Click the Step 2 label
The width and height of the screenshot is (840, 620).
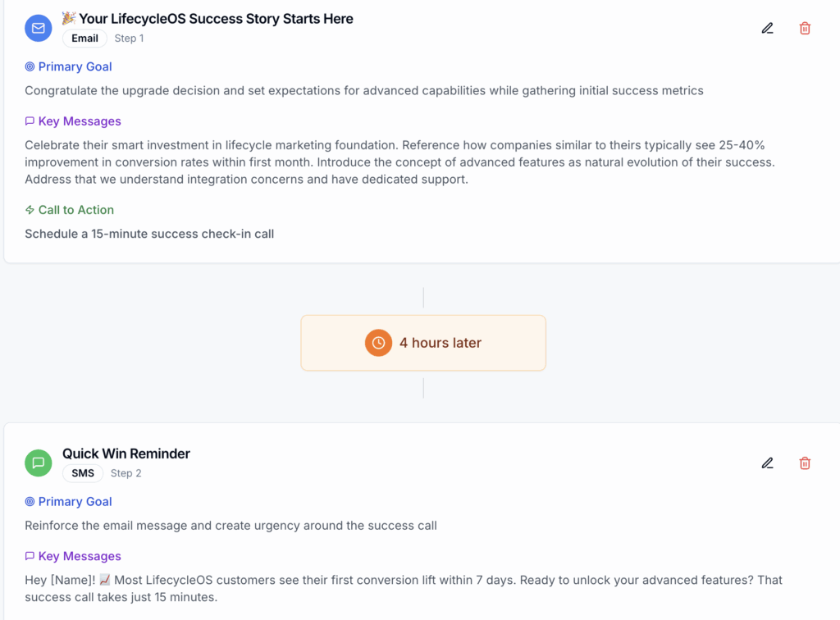click(x=126, y=473)
